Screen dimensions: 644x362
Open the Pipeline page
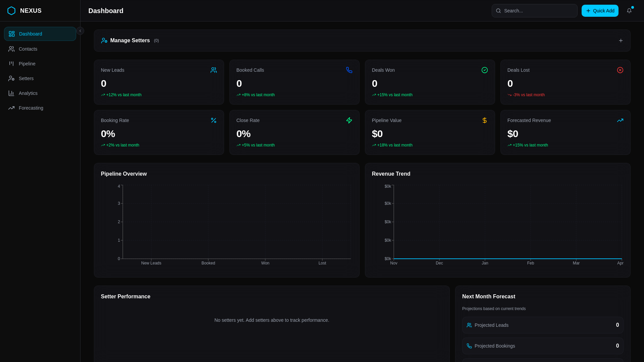click(x=40, y=64)
